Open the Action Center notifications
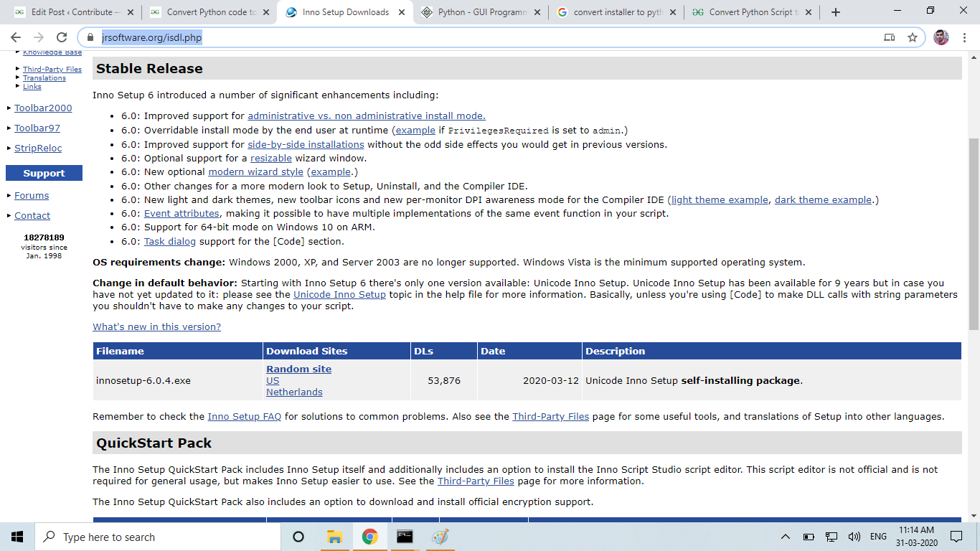This screenshot has width=980, height=551. coord(956,537)
